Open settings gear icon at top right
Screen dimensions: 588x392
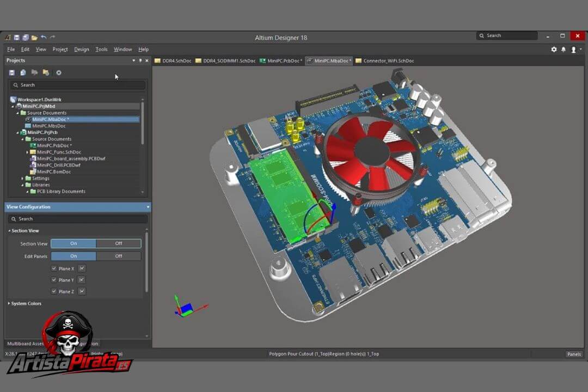pos(554,50)
